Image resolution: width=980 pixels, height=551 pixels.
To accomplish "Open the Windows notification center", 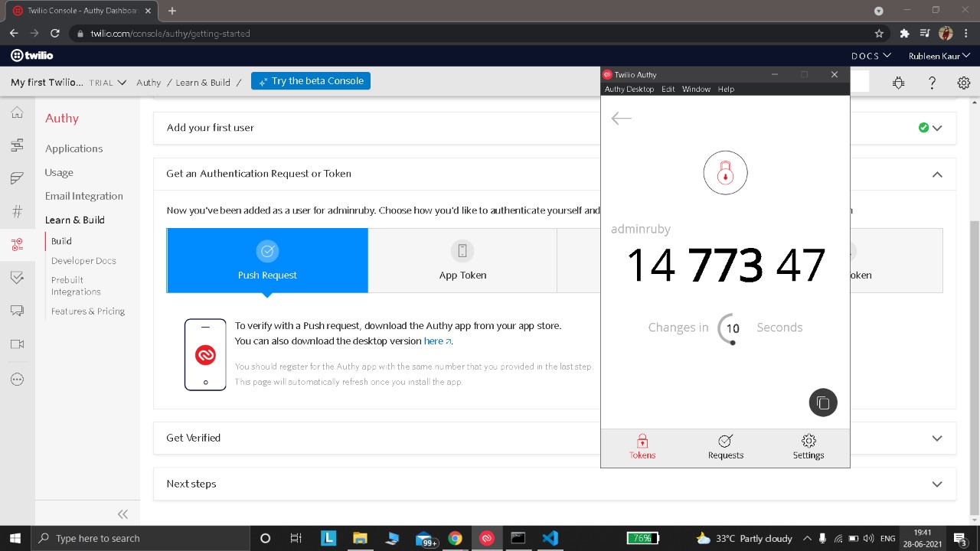I will (x=960, y=538).
